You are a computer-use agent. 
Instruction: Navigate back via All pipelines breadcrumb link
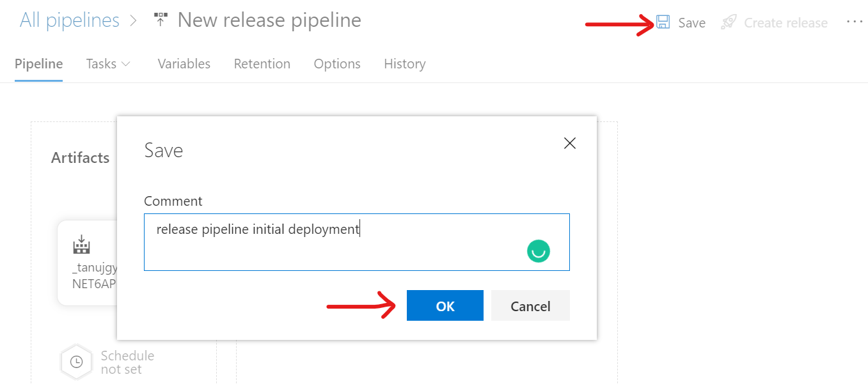click(x=69, y=20)
